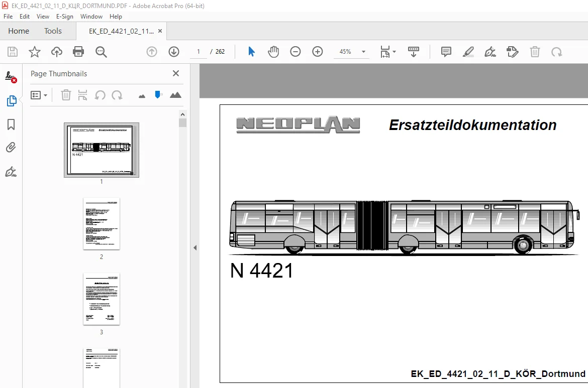Click the stamp edit tool icon
This screenshot has height=388, width=588.
click(x=512, y=52)
